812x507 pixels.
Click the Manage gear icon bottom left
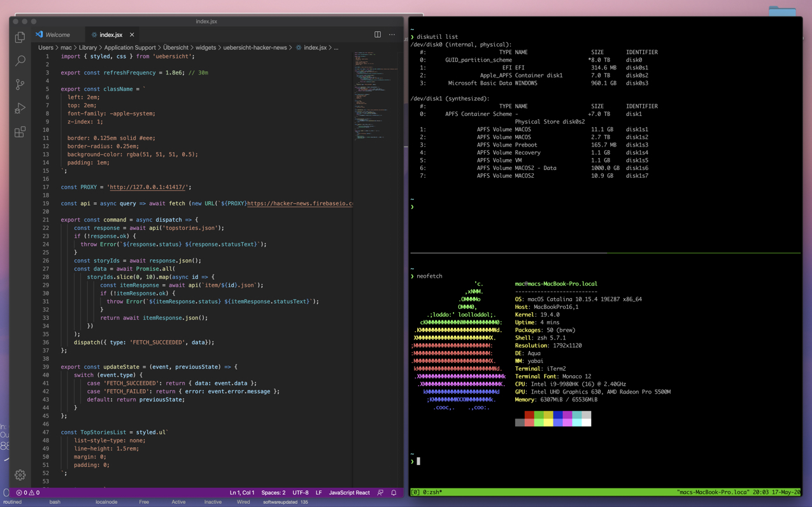click(20, 475)
